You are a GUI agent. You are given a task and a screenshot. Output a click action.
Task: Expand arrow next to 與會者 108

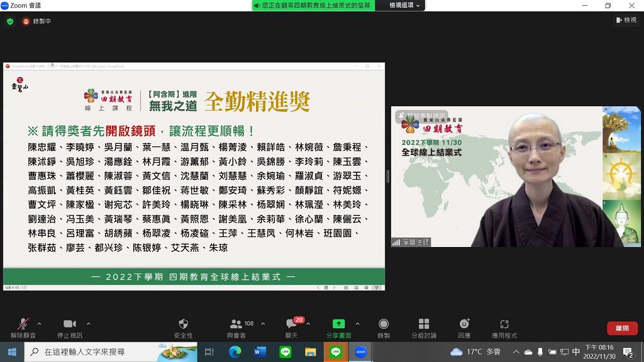pyautogui.click(x=263, y=324)
